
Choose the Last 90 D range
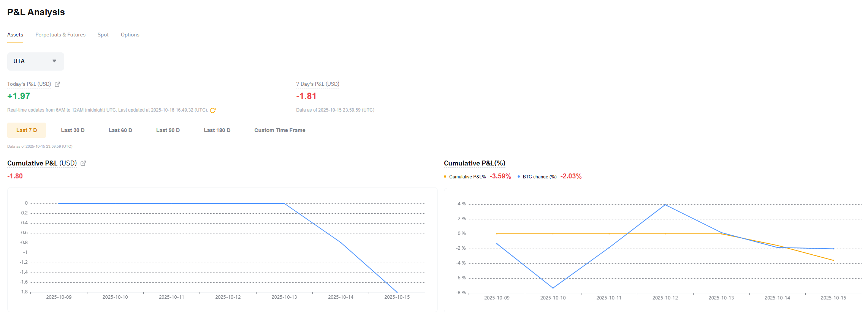(x=168, y=130)
